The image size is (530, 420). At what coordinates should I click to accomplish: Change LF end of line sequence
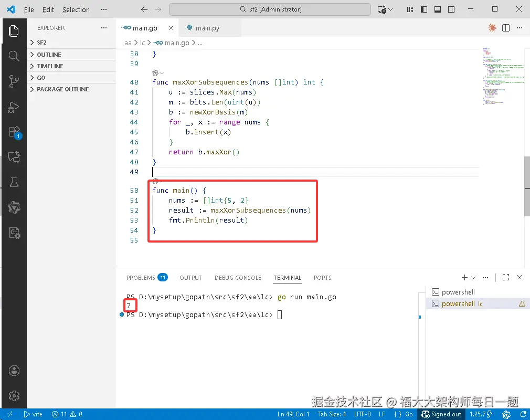pyautogui.click(x=382, y=414)
